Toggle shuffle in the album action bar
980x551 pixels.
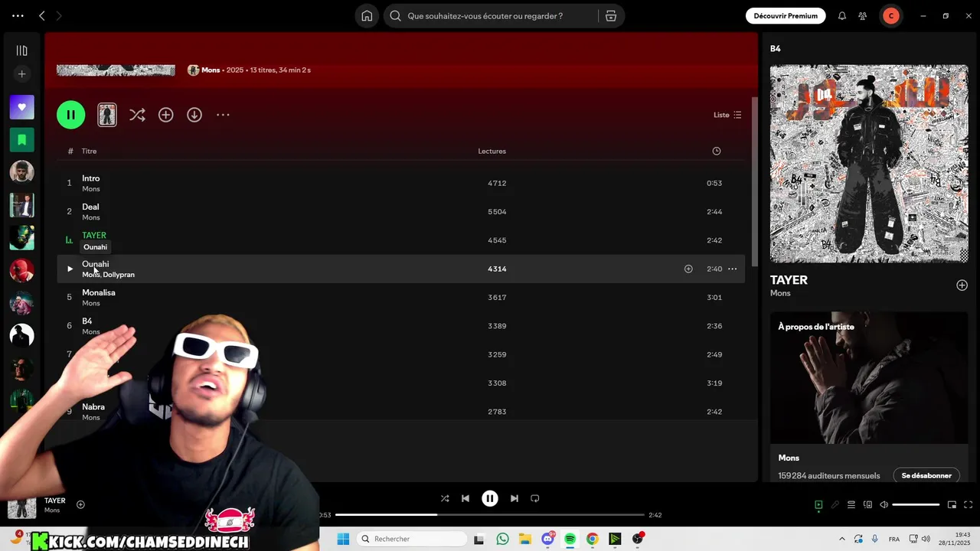pos(137,115)
